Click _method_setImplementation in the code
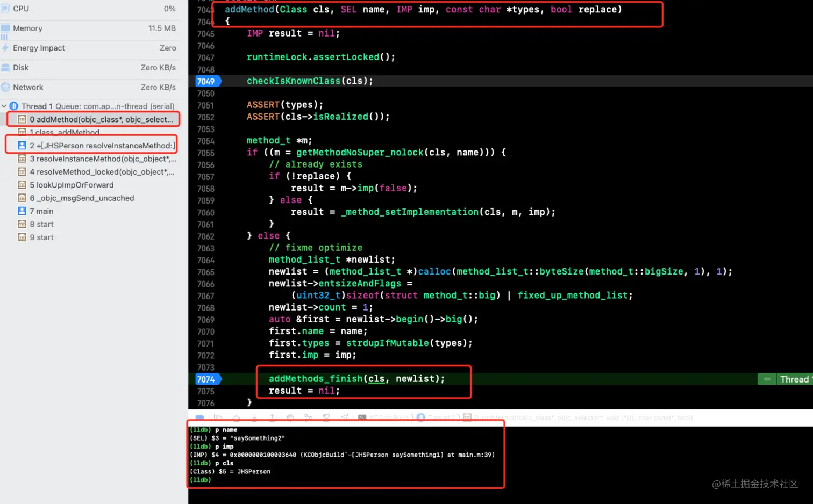813x504 pixels. tap(410, 212)
